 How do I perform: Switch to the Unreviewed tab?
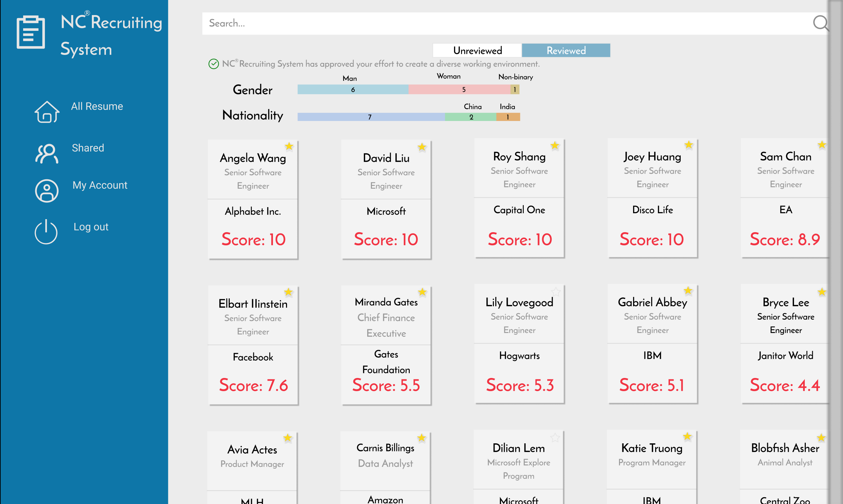477,51
